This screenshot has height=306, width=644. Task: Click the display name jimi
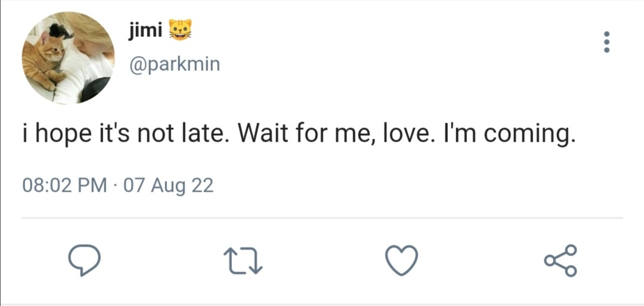click(145, 31)
